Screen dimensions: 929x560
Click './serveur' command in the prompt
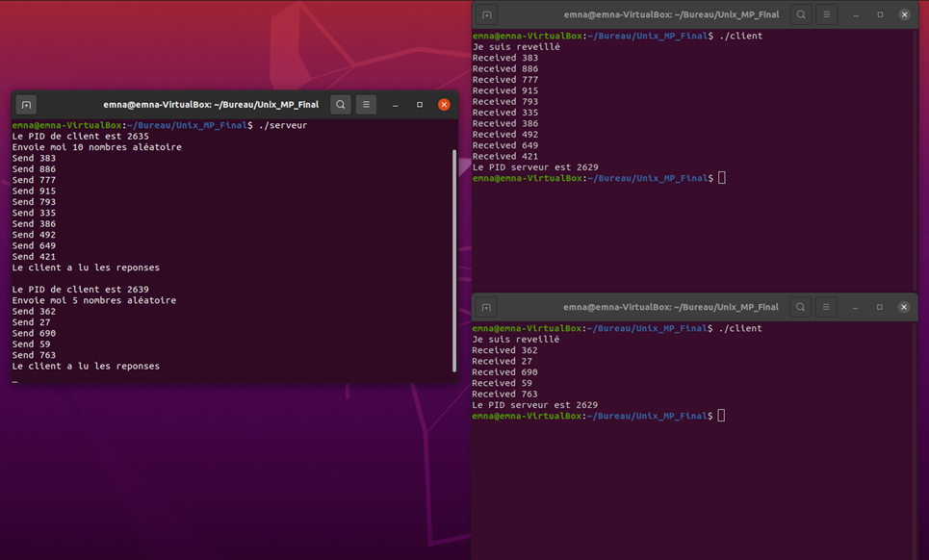click(x=283, y=125)
